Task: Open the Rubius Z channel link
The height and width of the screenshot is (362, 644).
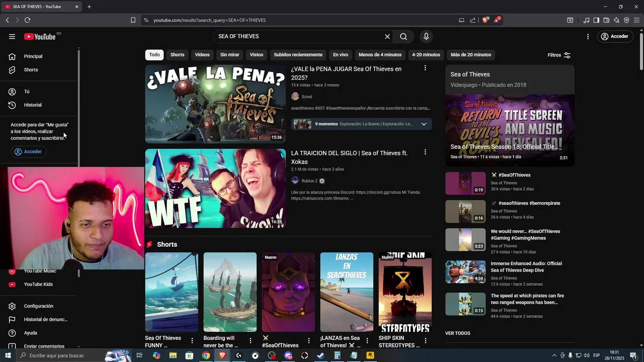Action: click(309, 181)
